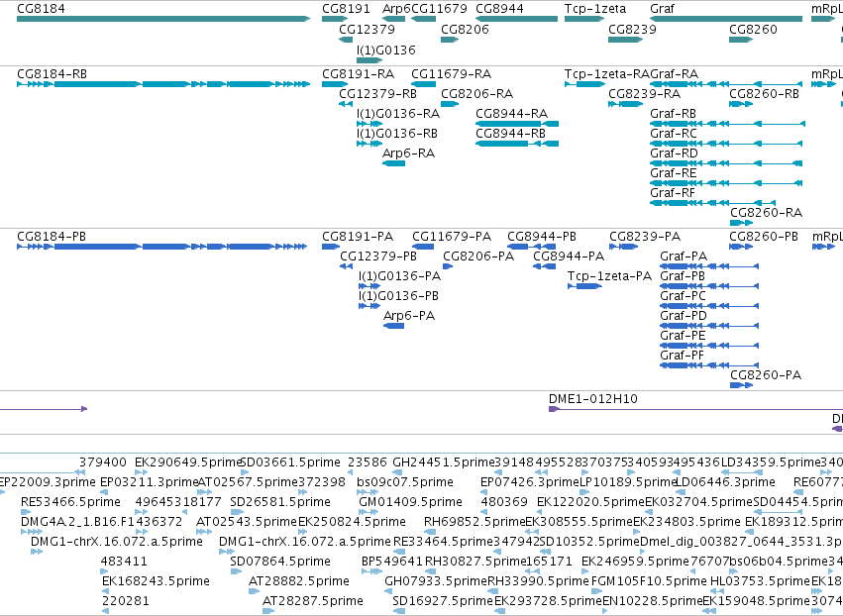Click the SD26581.5prime EST label
The width and height of the screenshot is (843, 616).
pos(280,501)
